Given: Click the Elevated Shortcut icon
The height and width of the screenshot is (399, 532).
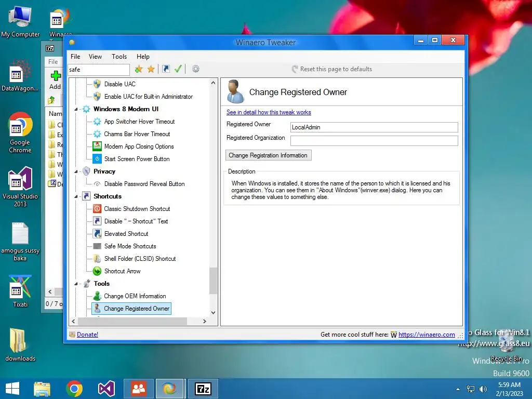Looking at the screenshot, I should (x=97, y=234).
